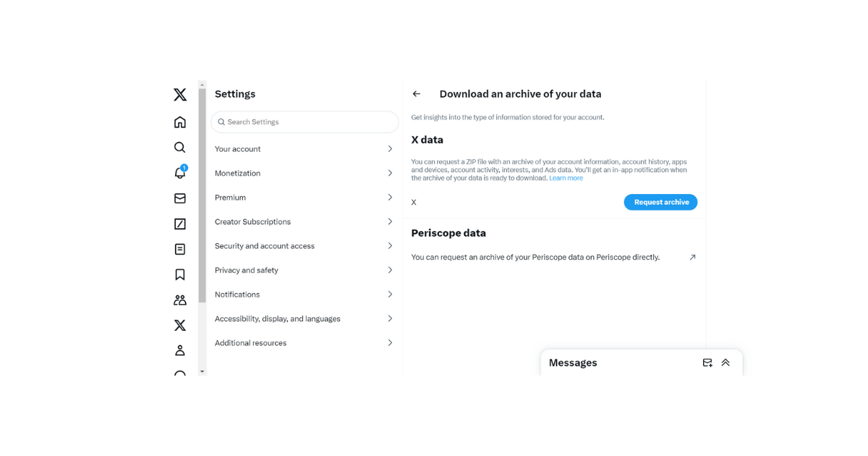Open Notifications bell icon
Image resolution: width=868 pixels, height=456 pixels.
180,173
